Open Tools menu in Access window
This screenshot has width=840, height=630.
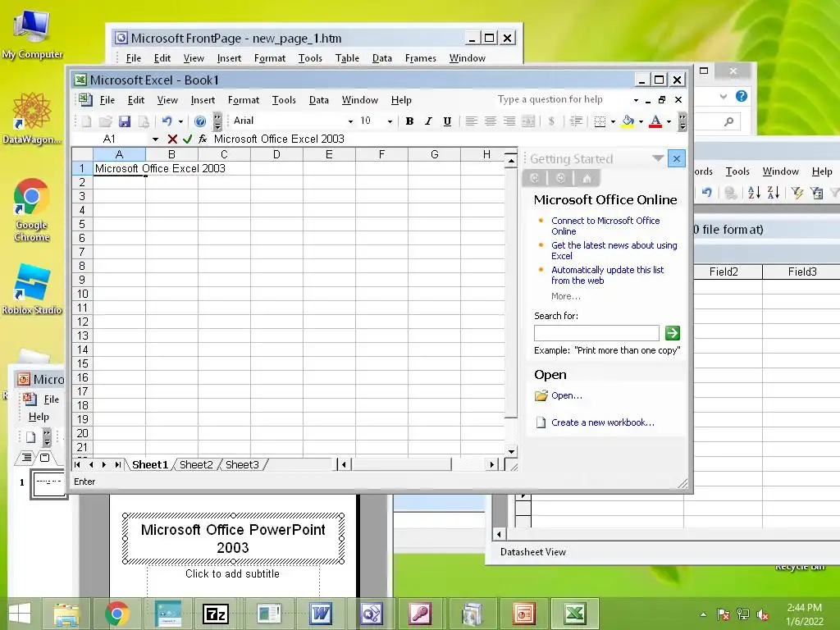point(737,171)
